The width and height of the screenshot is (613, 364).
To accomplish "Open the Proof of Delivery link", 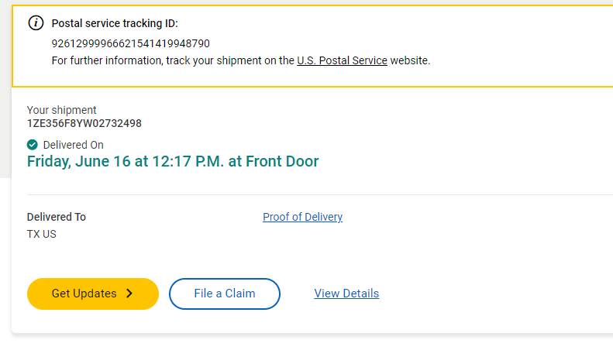I will coord(302,217).
